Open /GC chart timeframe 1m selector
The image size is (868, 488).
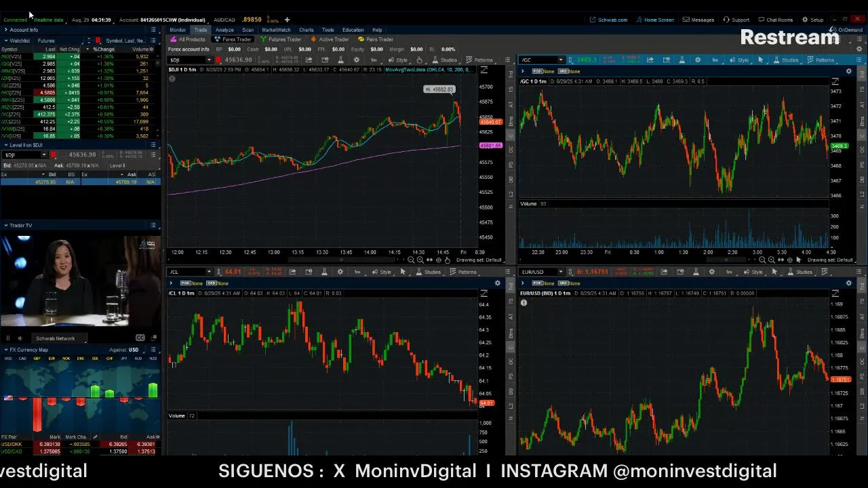pos(715,60)
